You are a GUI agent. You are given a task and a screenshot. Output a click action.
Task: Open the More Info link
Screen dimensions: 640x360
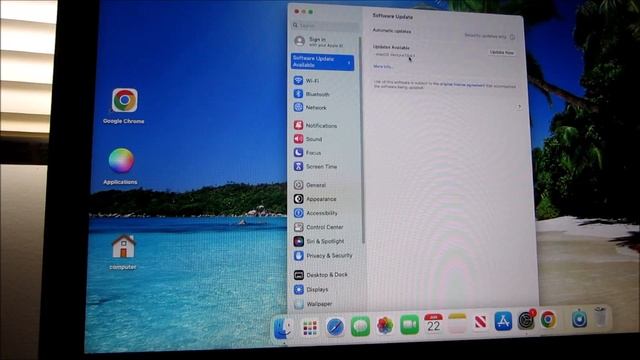(383, 67)
